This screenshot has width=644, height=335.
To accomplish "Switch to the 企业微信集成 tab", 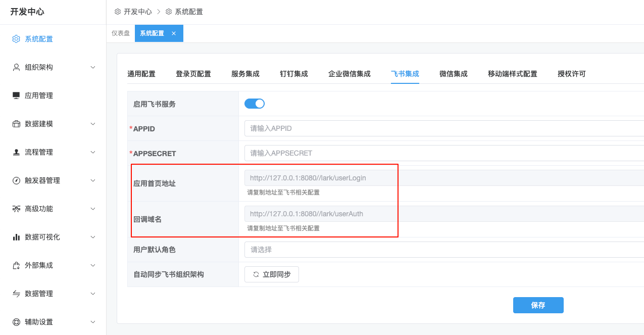I will tap(349, 74).
